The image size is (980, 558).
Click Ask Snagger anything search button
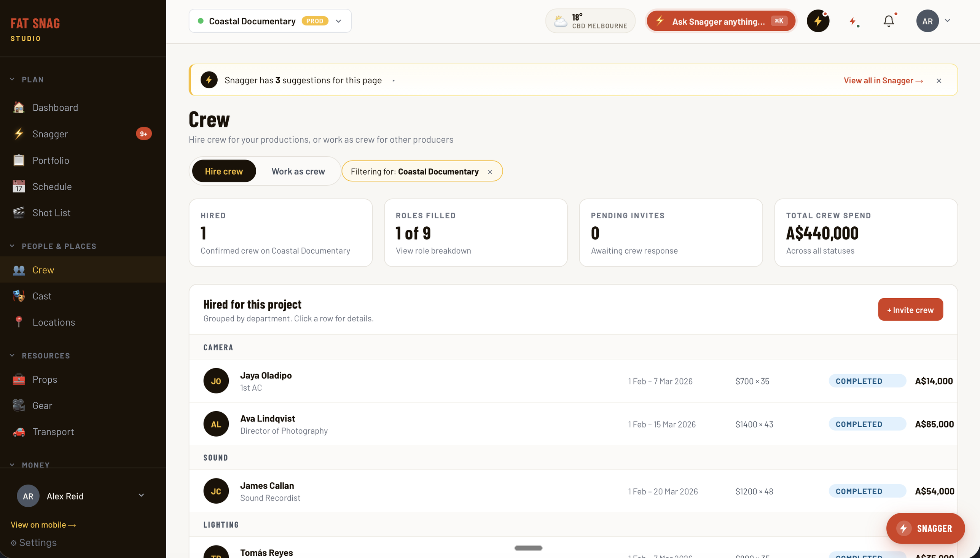pos(721,21)
